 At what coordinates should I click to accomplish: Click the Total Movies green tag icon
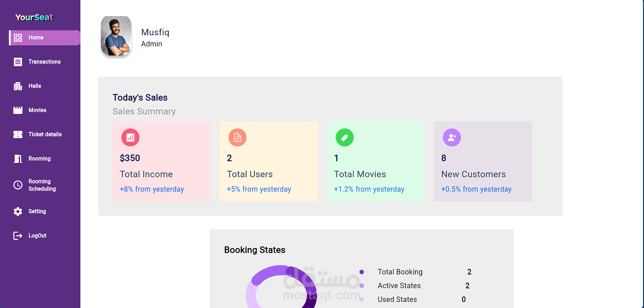point(345,138)
